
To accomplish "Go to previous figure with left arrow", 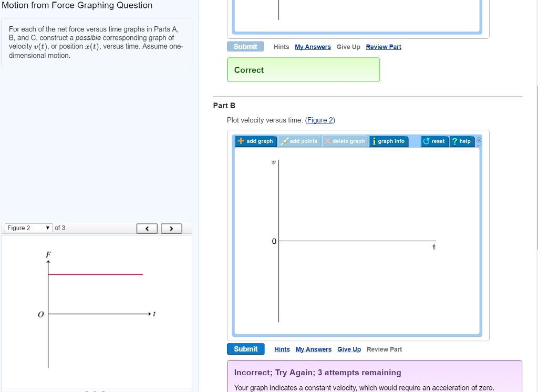I will (x=147, y=228).
